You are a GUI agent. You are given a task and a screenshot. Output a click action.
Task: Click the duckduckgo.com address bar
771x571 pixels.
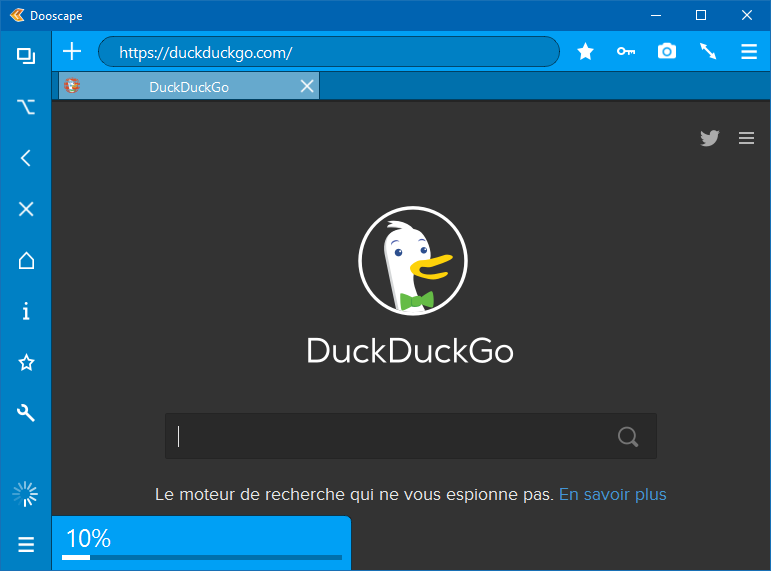328,52
